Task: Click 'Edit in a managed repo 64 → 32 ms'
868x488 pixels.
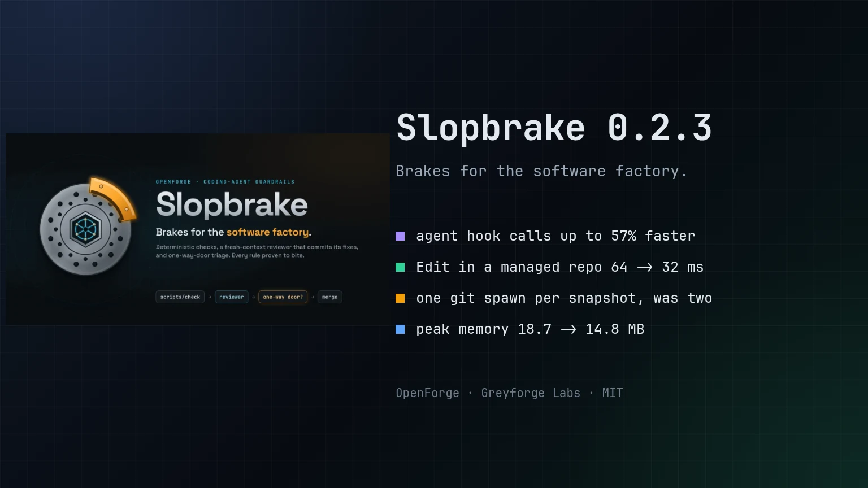Action: (x=560, y=267)
